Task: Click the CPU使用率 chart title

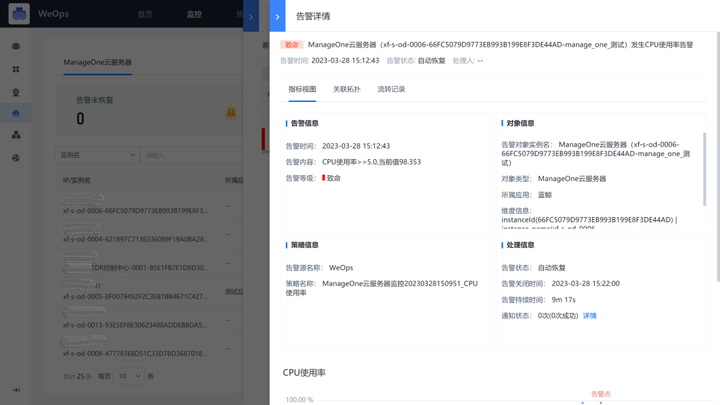Action: [304, 373]
